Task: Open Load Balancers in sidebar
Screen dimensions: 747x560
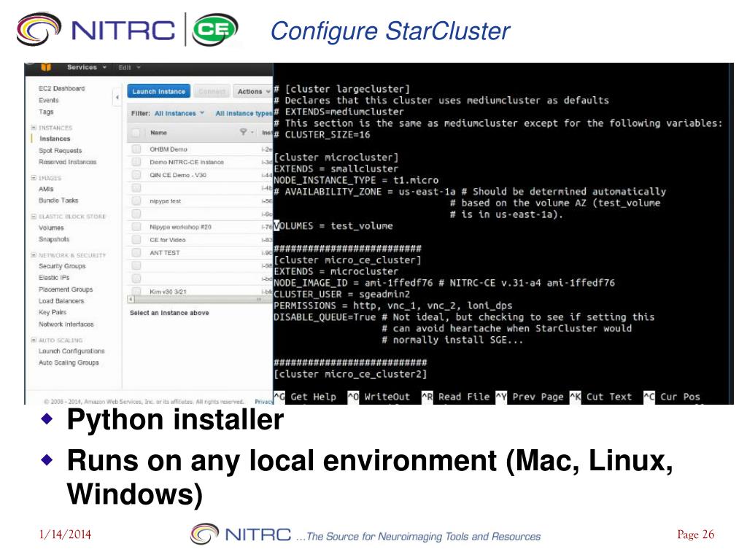Action: (x=61, y=301)
